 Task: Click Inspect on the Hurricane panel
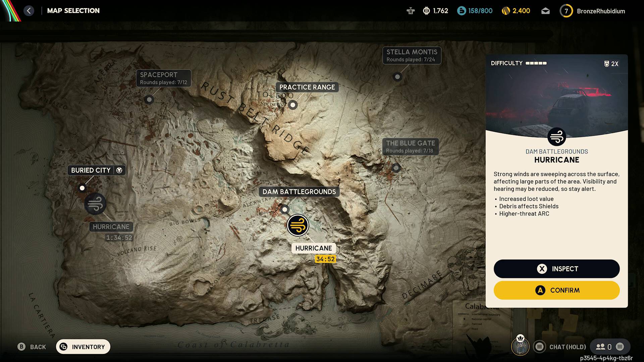556,268
